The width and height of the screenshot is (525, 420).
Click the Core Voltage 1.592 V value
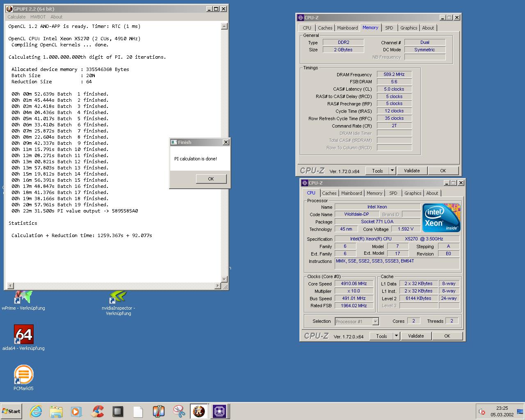click(406, 229)
